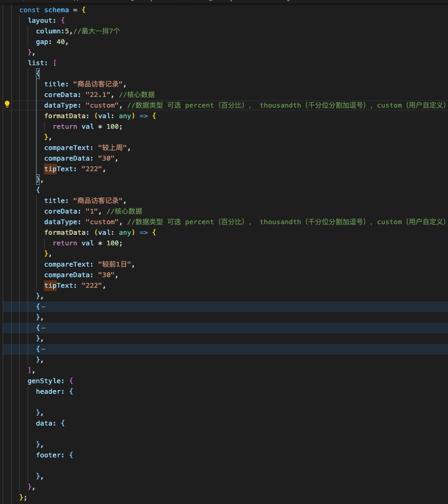The image size is (448, 504).
Task: Click the 'footer:' property key
Action: (50, 455)
